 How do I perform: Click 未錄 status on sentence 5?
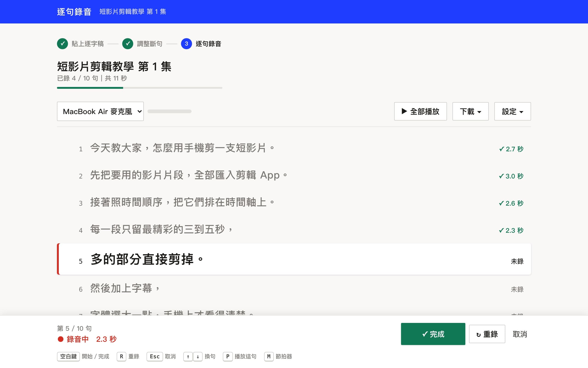(x=517, y=261)
